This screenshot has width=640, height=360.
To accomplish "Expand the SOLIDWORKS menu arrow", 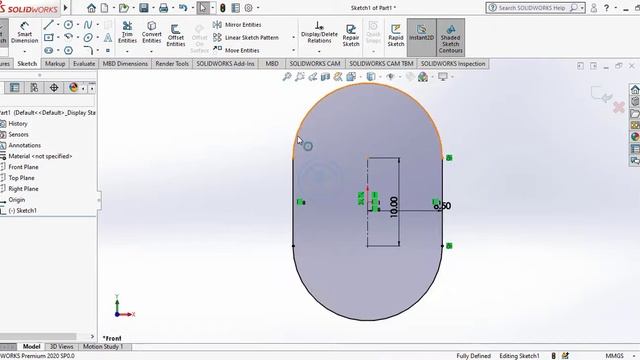I will (x=65, y=8).
